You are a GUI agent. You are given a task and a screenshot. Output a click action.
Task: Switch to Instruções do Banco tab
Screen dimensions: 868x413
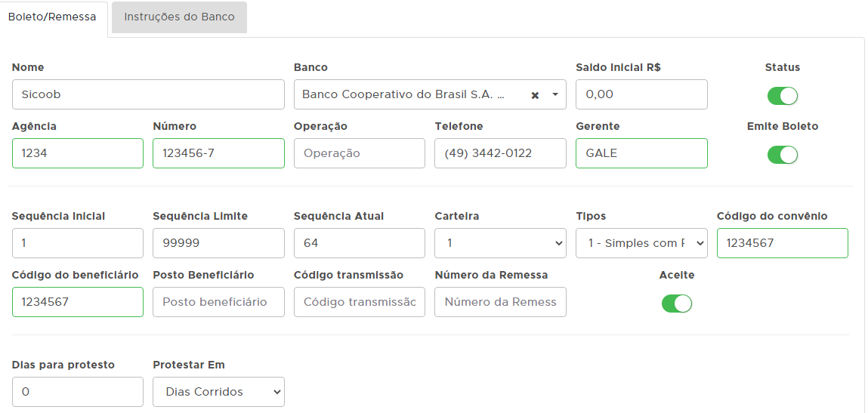[179, 17]
